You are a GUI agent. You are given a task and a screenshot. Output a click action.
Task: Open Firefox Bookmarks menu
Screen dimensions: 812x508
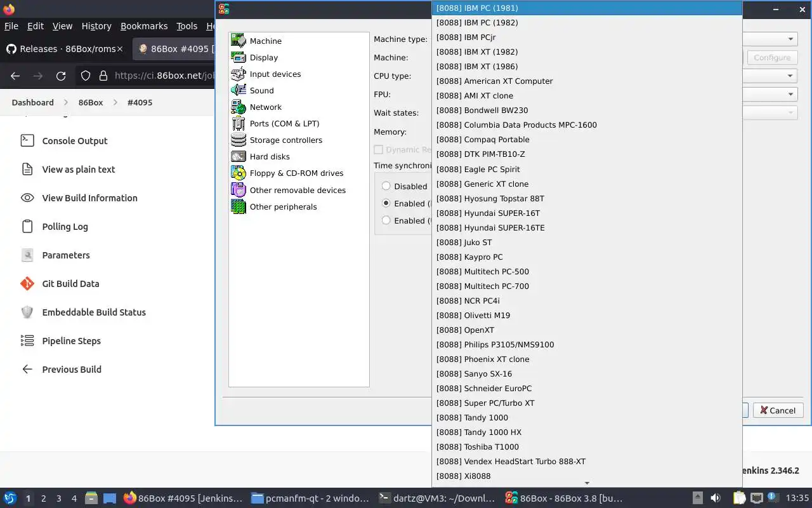click(144, 26)
